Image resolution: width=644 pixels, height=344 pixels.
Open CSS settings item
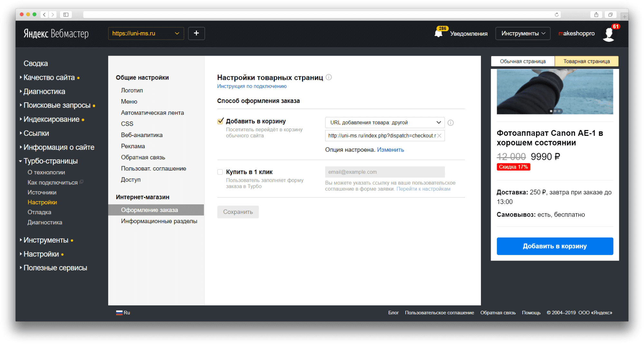[127, 124]
